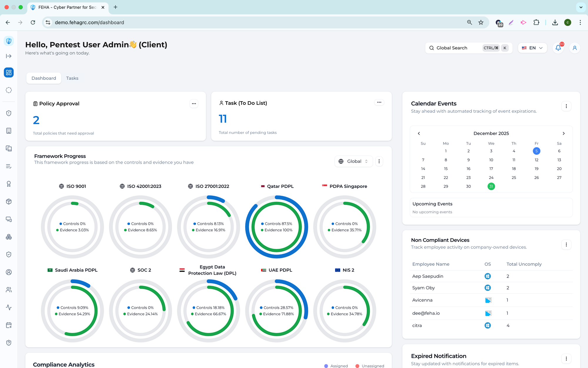Screen dimensions: 588x368
Task: Click the dashboard grid icon in sidebar
Action: click(x=9, y=72)
